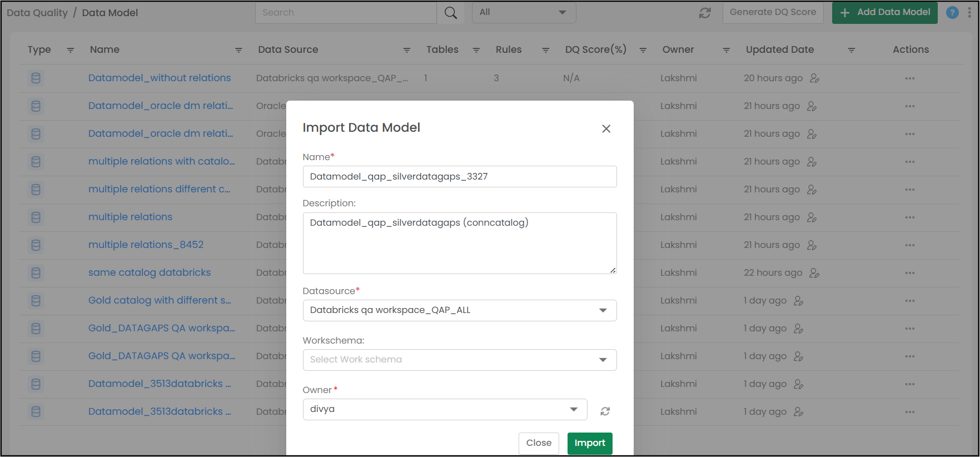980x457 pixels.
Task: Click the search magnifier icon
Action: point(450,13)
